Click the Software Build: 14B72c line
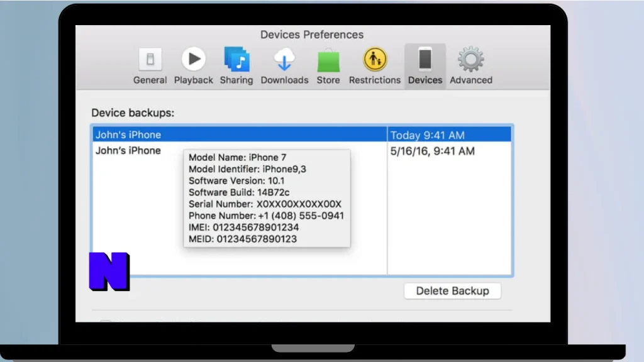This screenshot has width=644, height=362. click(239, 192)
